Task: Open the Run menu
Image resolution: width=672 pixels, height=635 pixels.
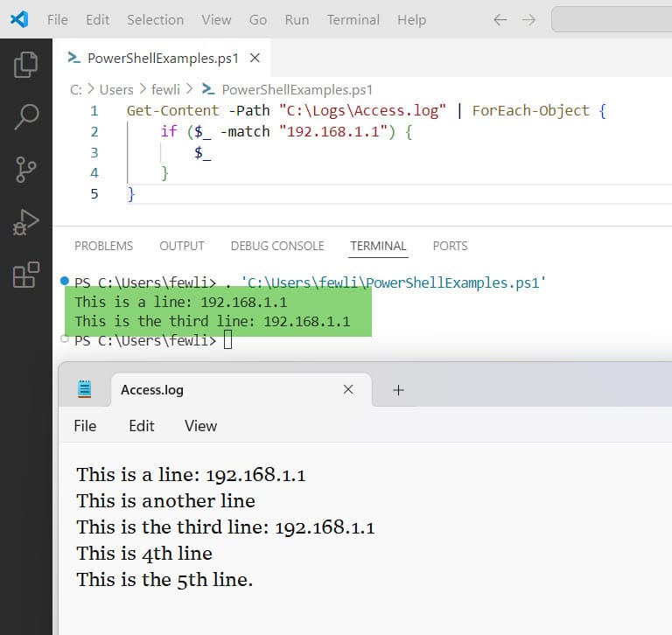Action: point(297,20)
